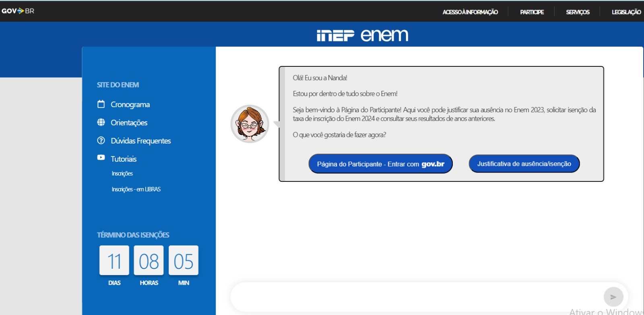
Task: Click the 08 HORAS countdown box
Action: (149, 260)
